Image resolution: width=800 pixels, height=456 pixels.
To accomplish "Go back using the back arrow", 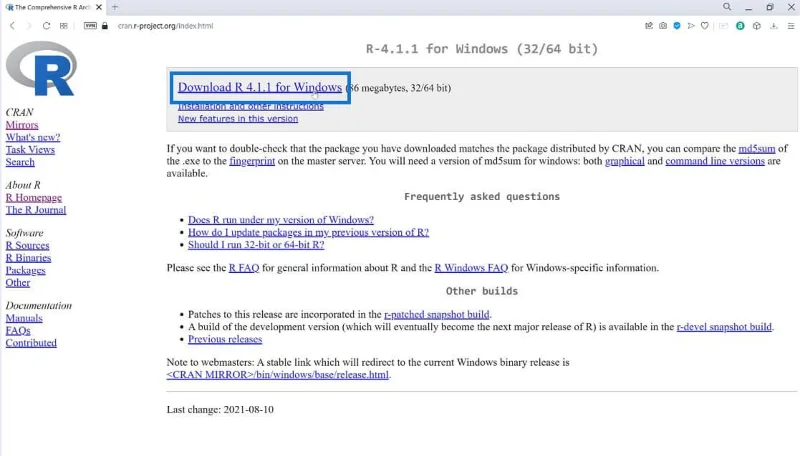I will (12, 26).
